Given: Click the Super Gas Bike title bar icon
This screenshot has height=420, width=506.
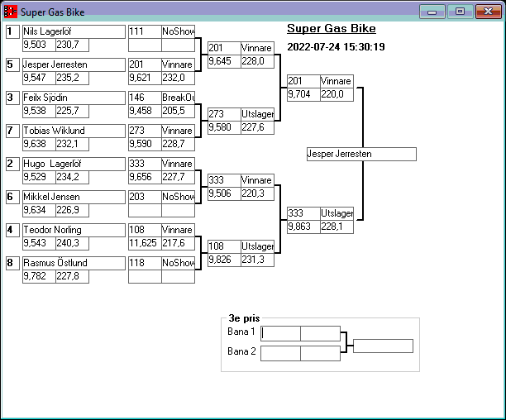Looking at the screenshot, I should click(x=11, y=12).
